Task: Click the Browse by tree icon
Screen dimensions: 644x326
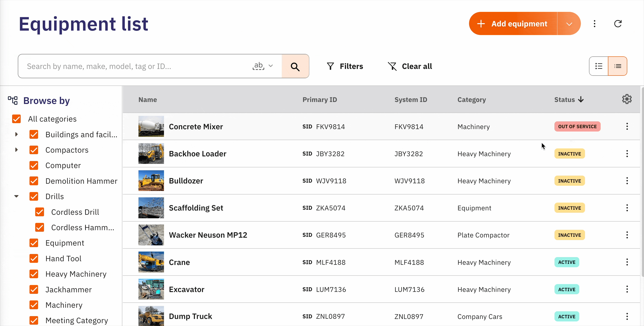Action: click(x=13, y=100)
